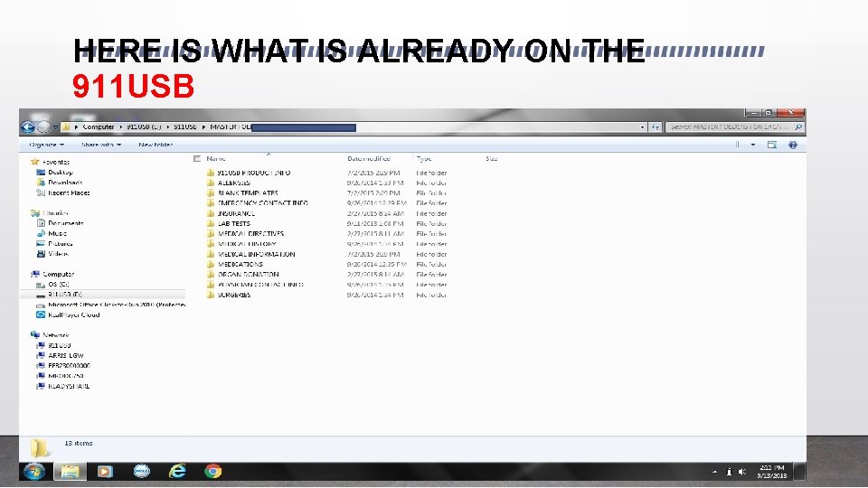This screenshot has width=868, height=488.
Task: Click Network in the navigation pane
Action: coord(55,335)
